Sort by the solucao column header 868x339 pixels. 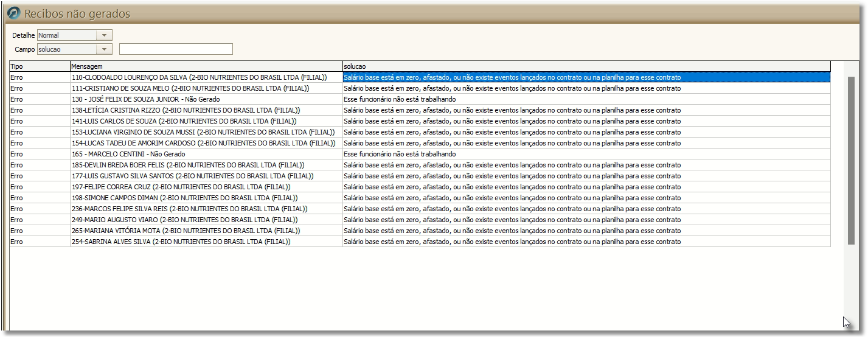[586, 66]
